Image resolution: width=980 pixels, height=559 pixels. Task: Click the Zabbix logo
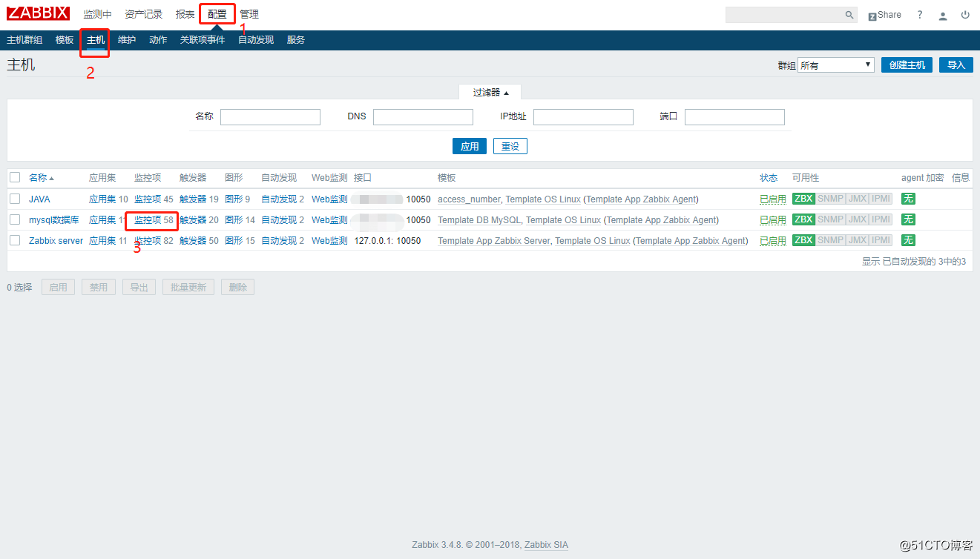coord(39,13)
